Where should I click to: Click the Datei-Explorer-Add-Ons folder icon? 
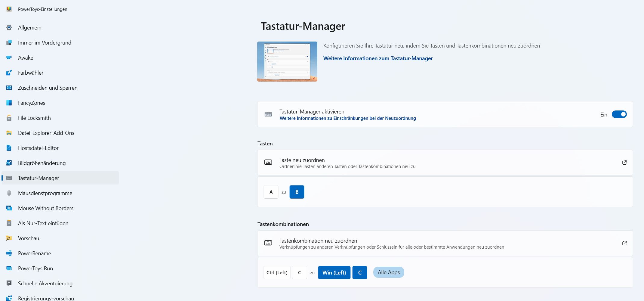[x=9, y=133]
